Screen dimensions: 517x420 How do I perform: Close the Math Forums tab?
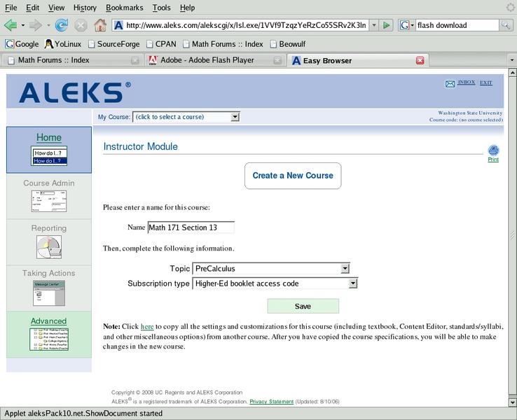tap(135, 60)
